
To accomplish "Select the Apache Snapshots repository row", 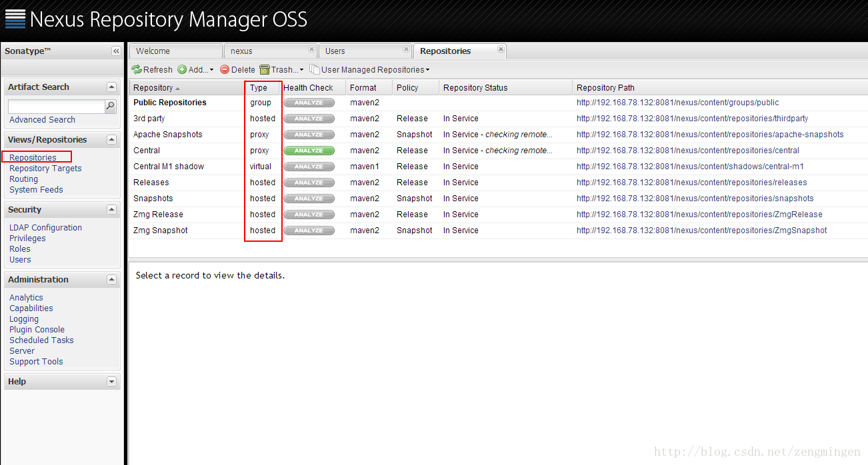I will (498, 135).
